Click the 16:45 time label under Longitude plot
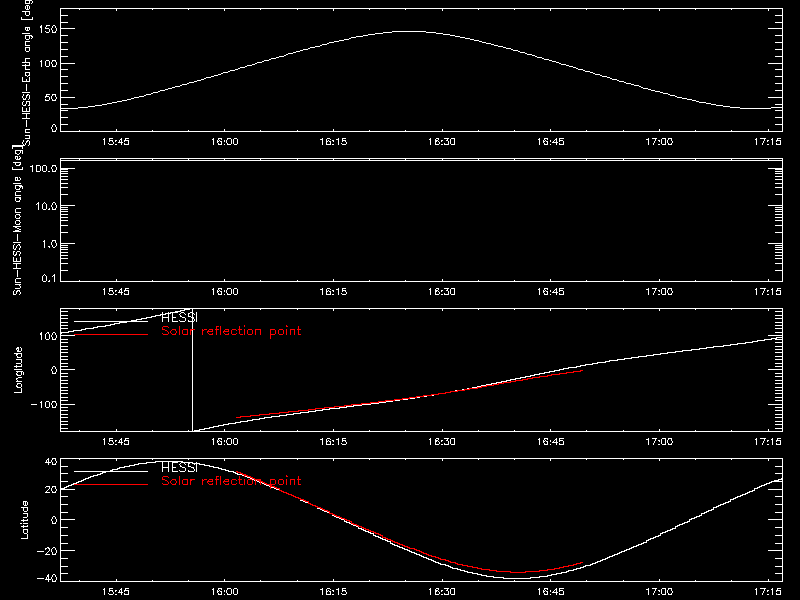The height and width of the screenshot is (600, 800). tap(551, 442)
